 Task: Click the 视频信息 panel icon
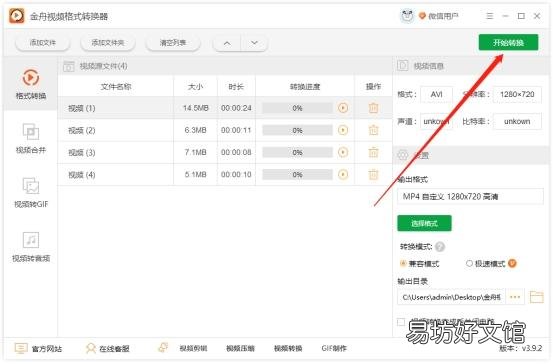coord(403,66)
